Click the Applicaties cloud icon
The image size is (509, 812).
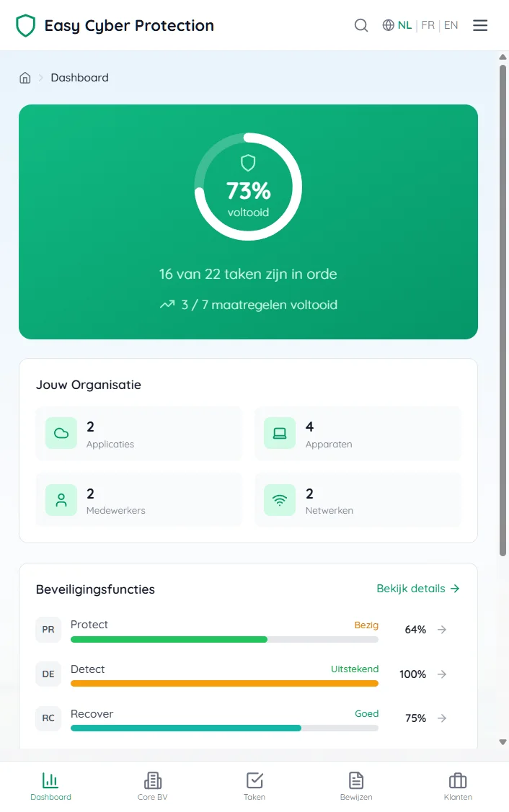click(61, 433)
